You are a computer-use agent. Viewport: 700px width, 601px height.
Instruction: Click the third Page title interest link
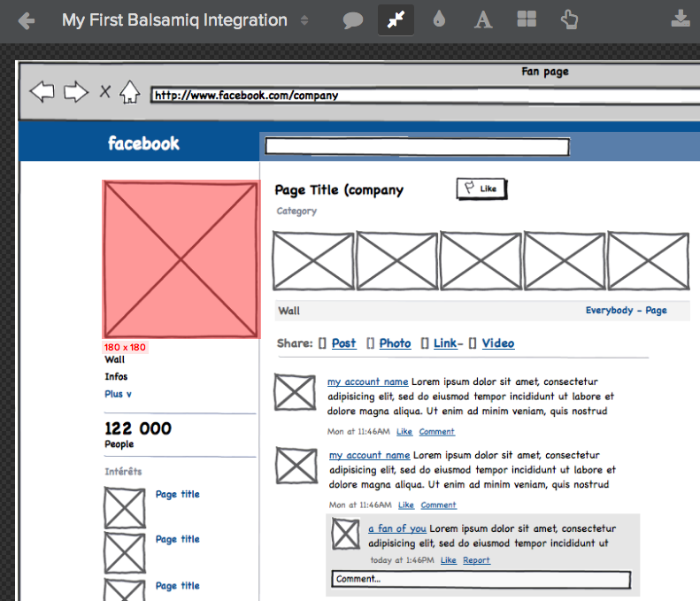[x=178, y=586]
